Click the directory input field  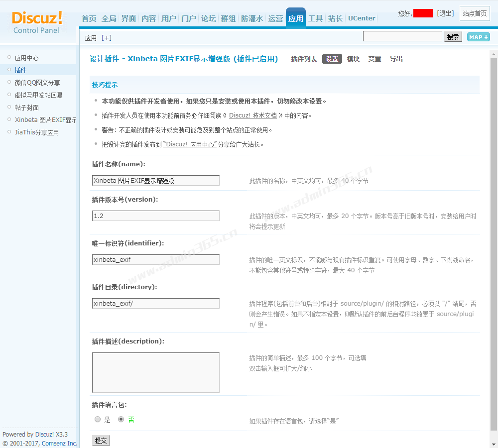point(155,303)
